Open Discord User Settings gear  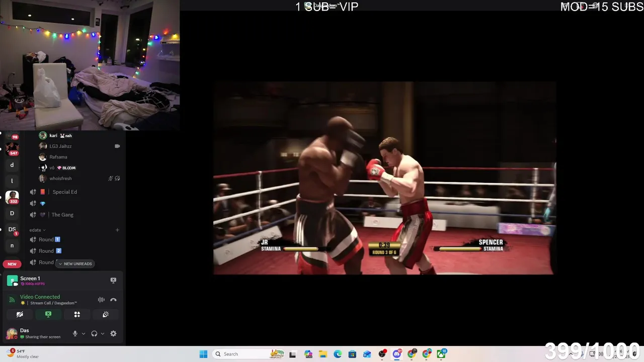tap(113, 333)
